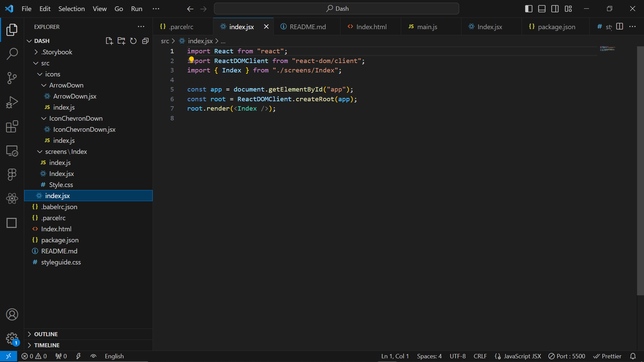Open the Source Control view
Screen dimensions: 644x362
point(12,78)
